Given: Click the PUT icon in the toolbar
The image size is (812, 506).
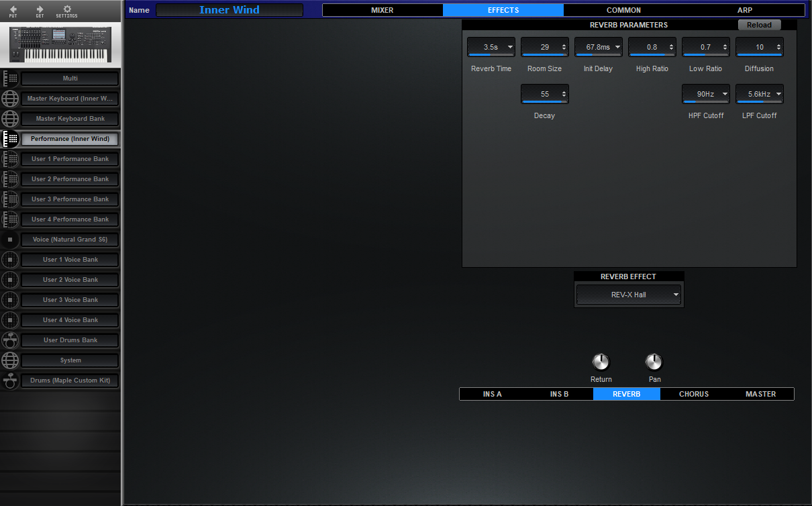Looking at the screenshot, I should coord(15,11).
